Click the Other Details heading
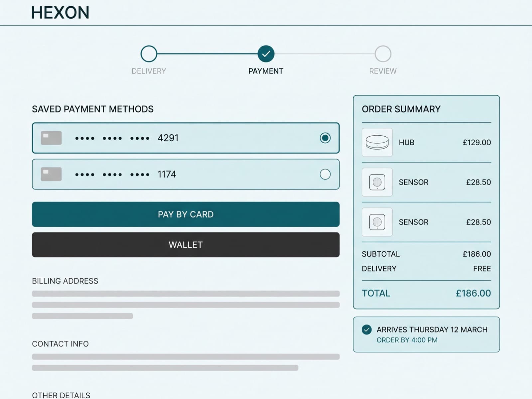Screen dimensions: 532x399 click(x=61, y=395)
